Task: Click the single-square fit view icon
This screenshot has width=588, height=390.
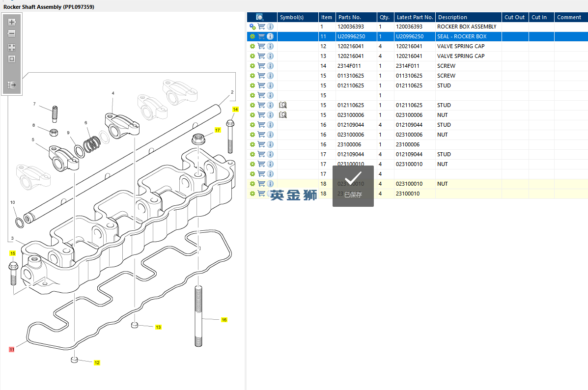Action: coord(12,59)
